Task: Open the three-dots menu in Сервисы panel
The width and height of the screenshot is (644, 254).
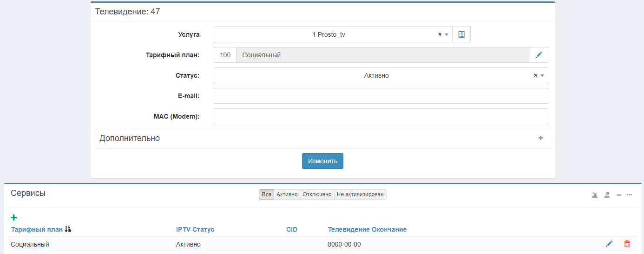Action: (630, 195)
